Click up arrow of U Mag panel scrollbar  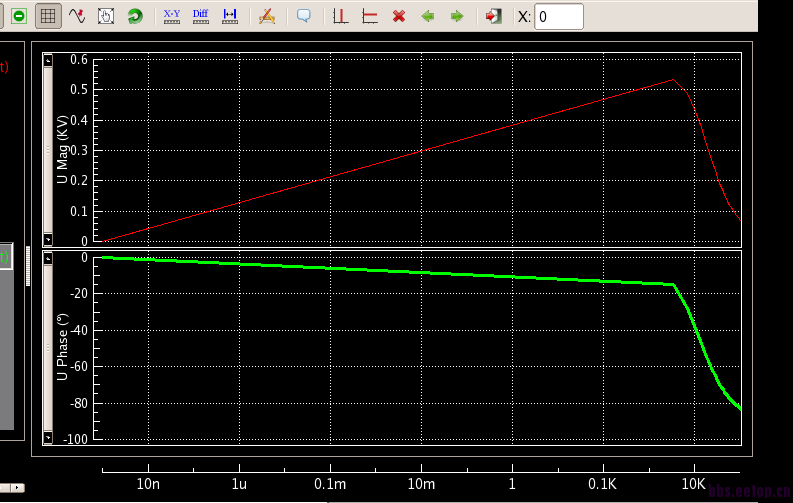[48, 61]
